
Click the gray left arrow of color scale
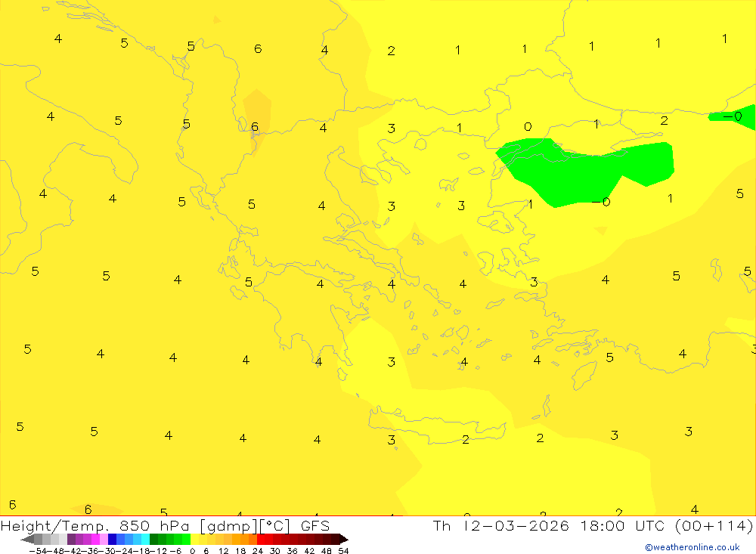[27, 540]
